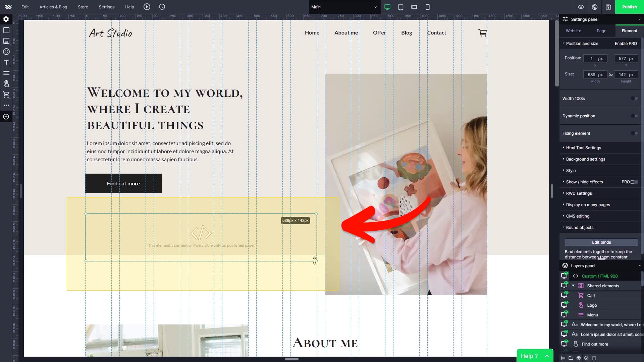The width and height of the screenshot is (644, 362).
Task: Click the Find out more button on canvas
Action: pyautogui.click(x=123, y=183)
